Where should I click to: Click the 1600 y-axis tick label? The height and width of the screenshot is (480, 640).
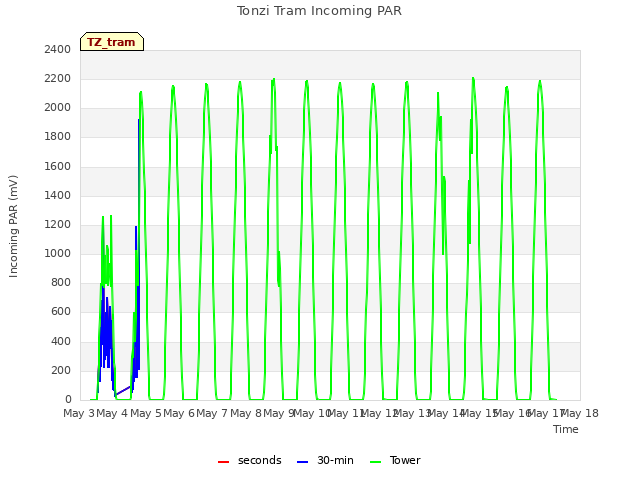[58, 167]
